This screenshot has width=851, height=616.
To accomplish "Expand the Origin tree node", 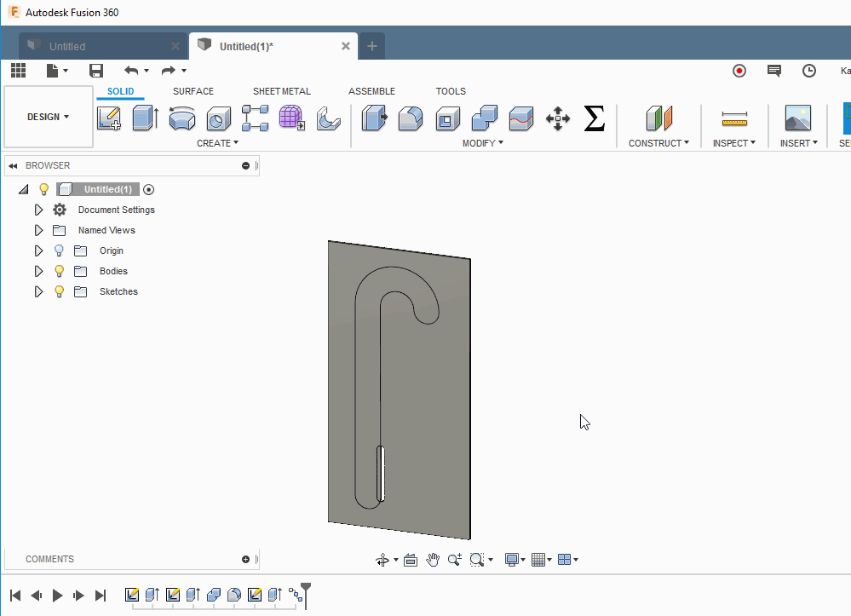I will 38,250.
